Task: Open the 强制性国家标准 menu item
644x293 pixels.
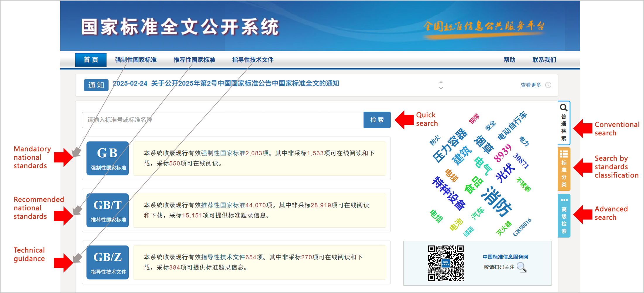Action: (x=136, y=60)
